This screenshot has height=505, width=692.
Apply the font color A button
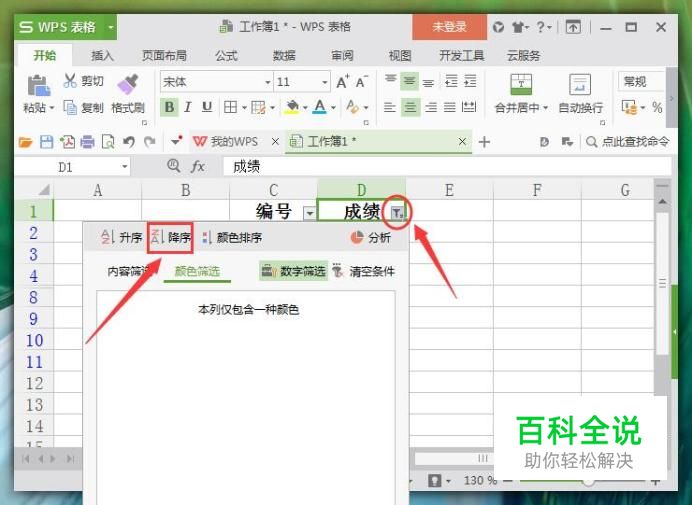[x=320, y=107]
